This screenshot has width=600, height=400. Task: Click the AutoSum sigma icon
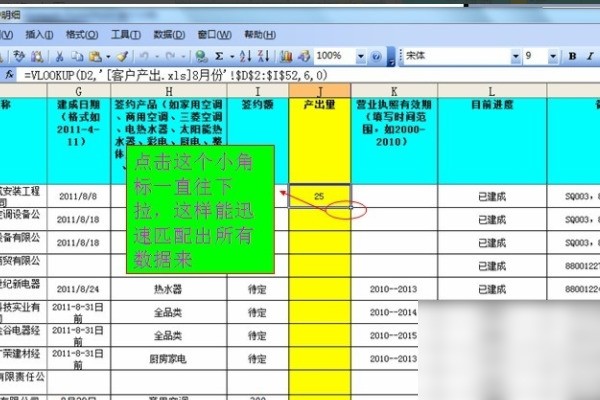pos(219,56)
